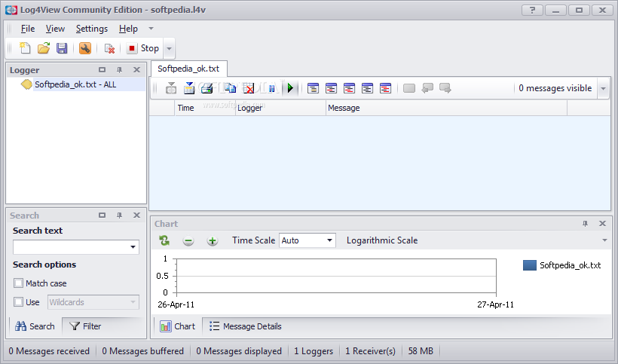Viewport: 618px width, 364px height.
Task: Click the grayed globe filter icon in log toolbar
Action: pyautogui.click(x=171, y=88)
